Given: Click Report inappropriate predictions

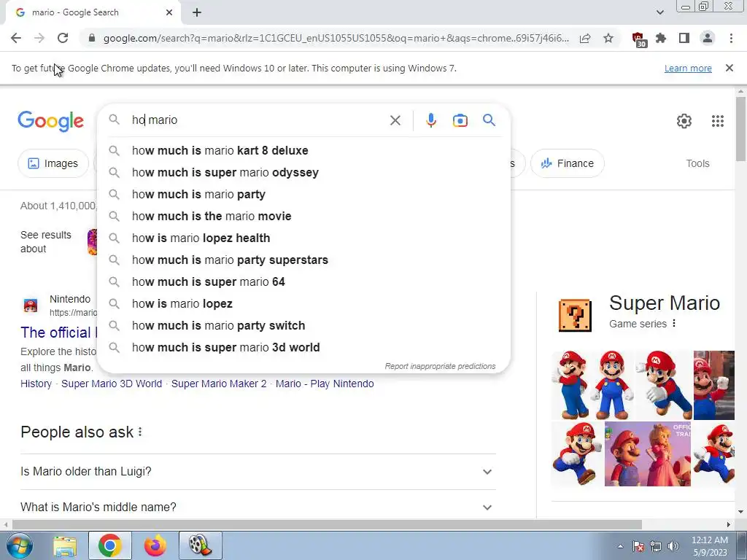Looking at the screenshot, I should (440, 366).
